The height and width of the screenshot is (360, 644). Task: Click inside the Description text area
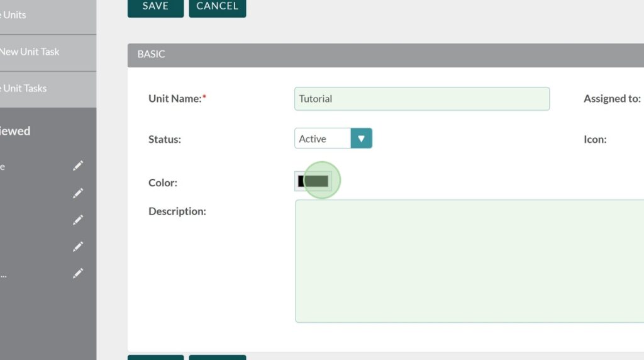(x=469, y=261)
